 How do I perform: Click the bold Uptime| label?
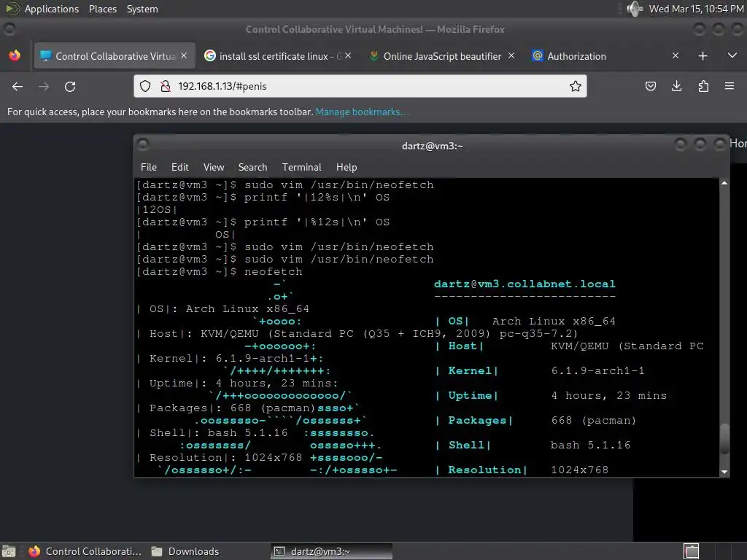click(x=473, y=395)
